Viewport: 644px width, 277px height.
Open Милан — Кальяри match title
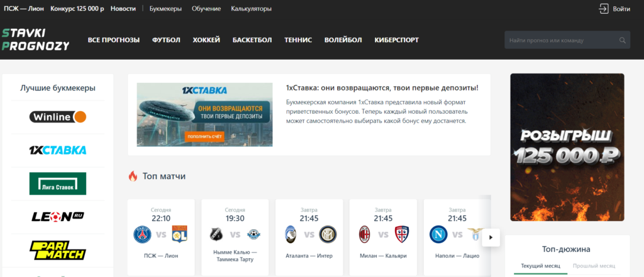(383, 256)
